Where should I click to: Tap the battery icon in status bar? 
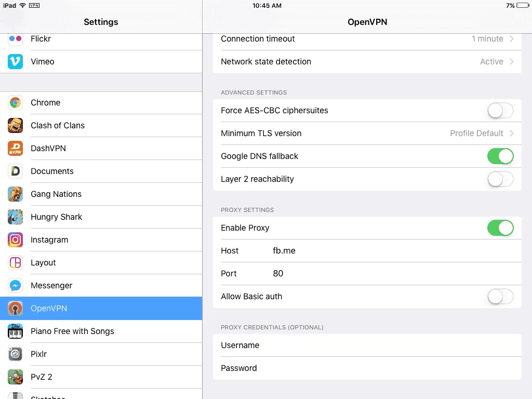(523, 5)
